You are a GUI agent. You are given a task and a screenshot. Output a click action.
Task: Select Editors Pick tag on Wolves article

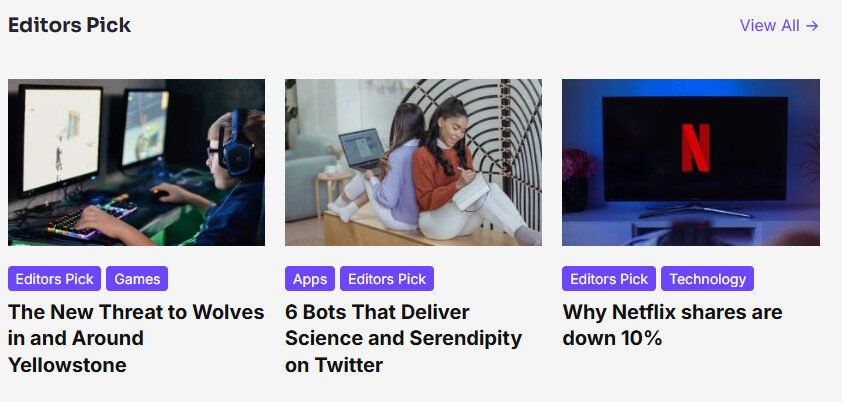tap(54, 279)
